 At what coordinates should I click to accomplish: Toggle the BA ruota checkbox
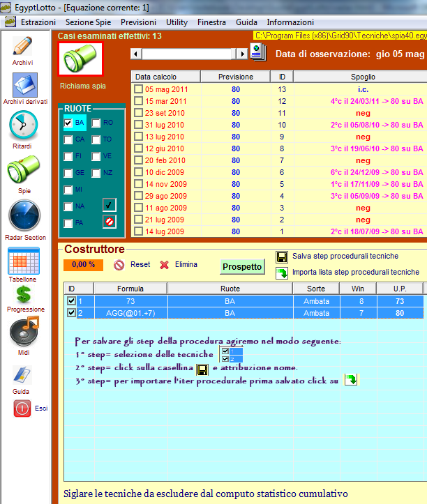68,123
